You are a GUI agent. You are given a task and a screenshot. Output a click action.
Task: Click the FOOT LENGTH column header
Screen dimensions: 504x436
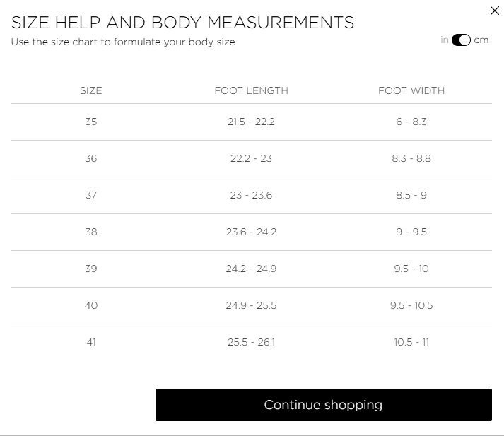tap(251, 90)
